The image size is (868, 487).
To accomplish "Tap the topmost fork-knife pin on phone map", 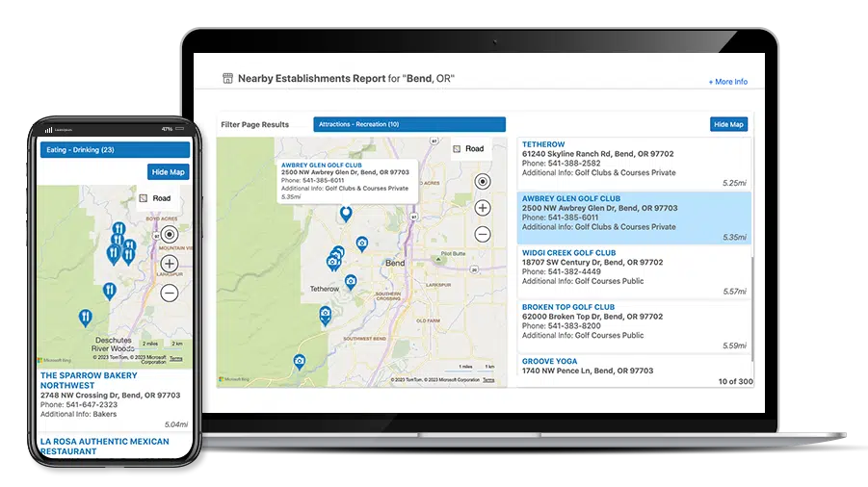I will tap(119, 228).
